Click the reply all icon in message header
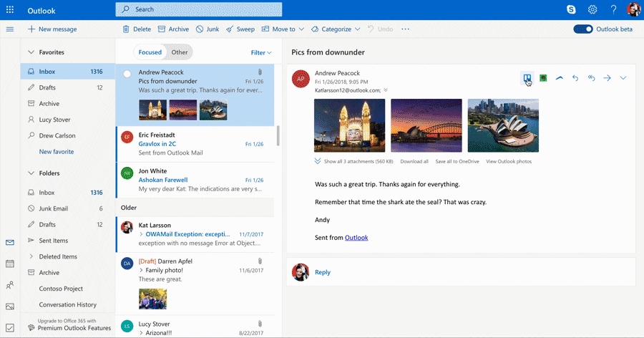 (591, 78)
